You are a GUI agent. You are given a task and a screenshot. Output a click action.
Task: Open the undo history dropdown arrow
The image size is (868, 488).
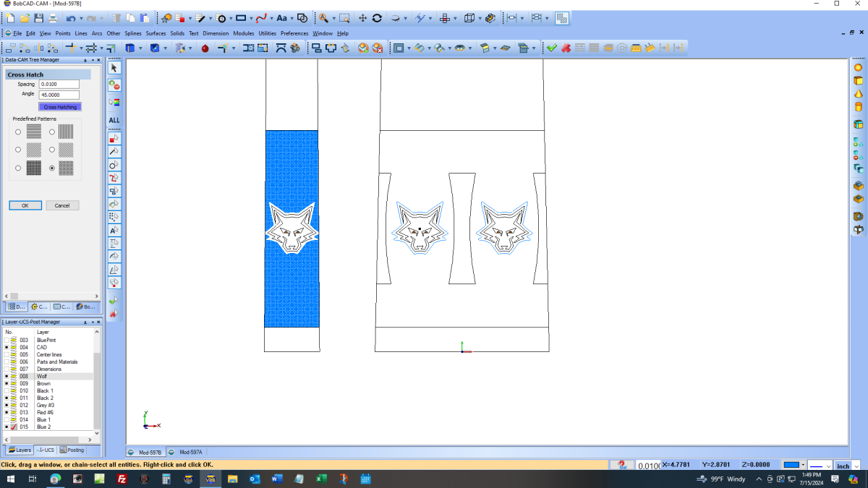(x=80, y=18)
